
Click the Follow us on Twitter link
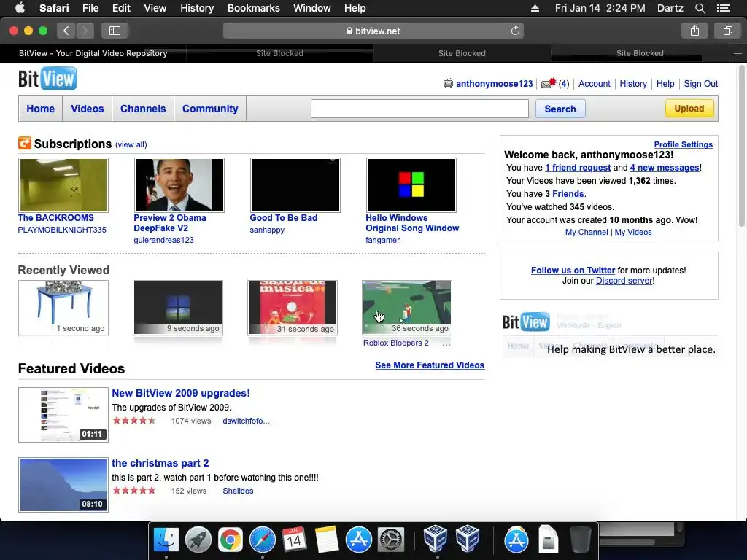(573, 271)
